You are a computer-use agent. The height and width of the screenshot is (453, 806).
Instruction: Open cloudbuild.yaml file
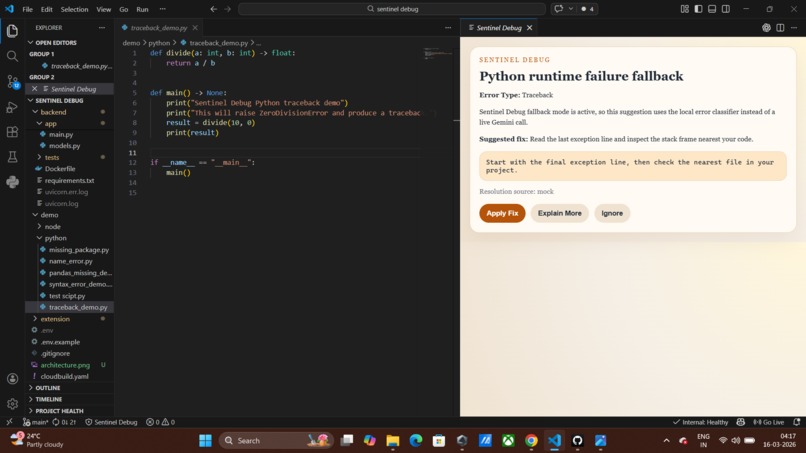(x=64, y=376)
